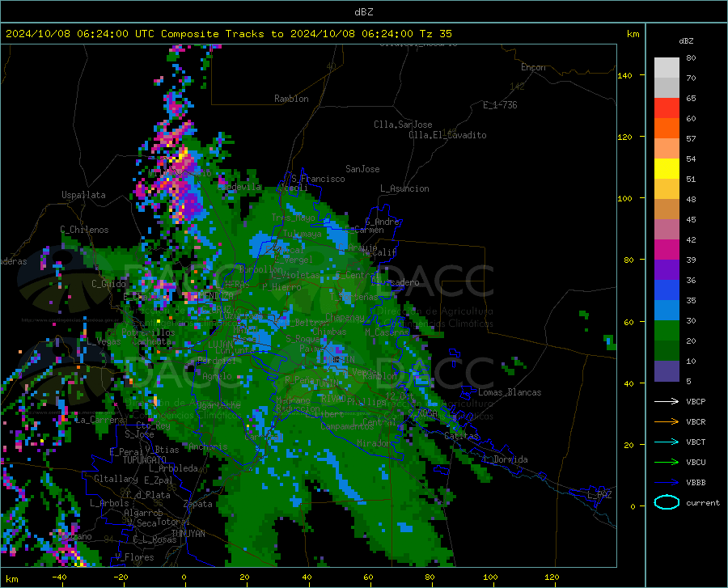The width and height of the screenshot is (728, 588).
Task: Click the 'Zapata' map label
Action: [198, 504]
